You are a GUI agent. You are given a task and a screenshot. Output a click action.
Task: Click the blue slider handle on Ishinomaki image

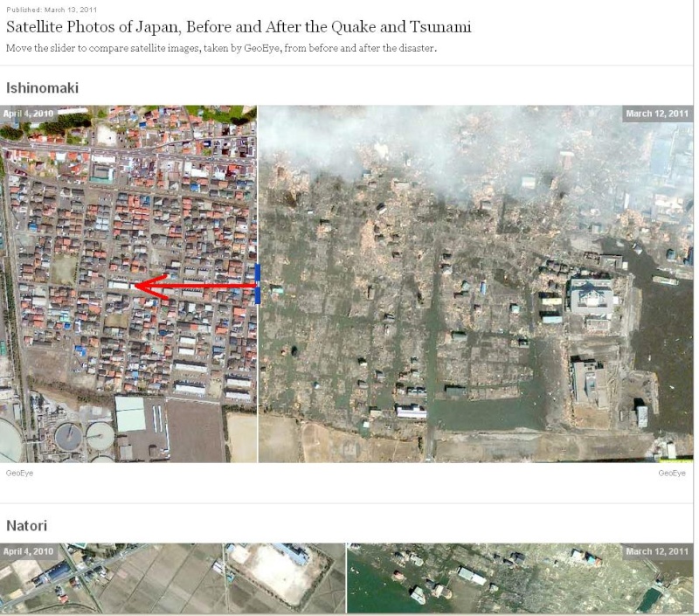point(258,284)
